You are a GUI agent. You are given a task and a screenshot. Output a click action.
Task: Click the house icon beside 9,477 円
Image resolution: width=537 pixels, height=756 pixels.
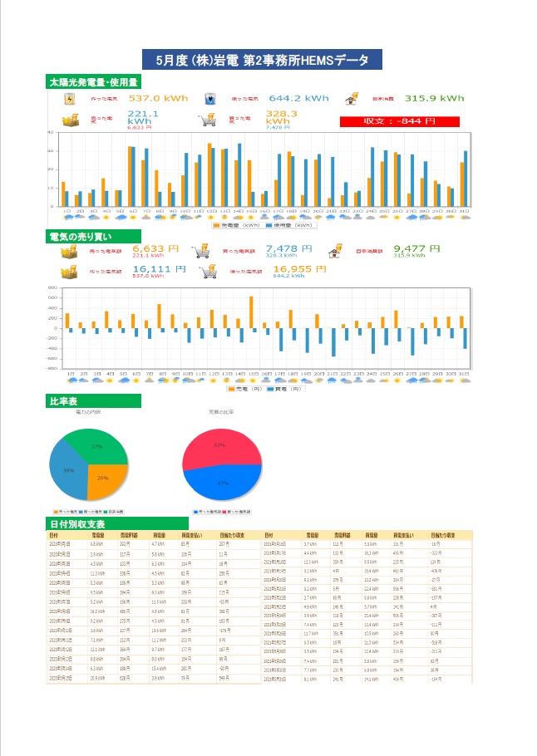pyautogui.click(x=337, y=251)
